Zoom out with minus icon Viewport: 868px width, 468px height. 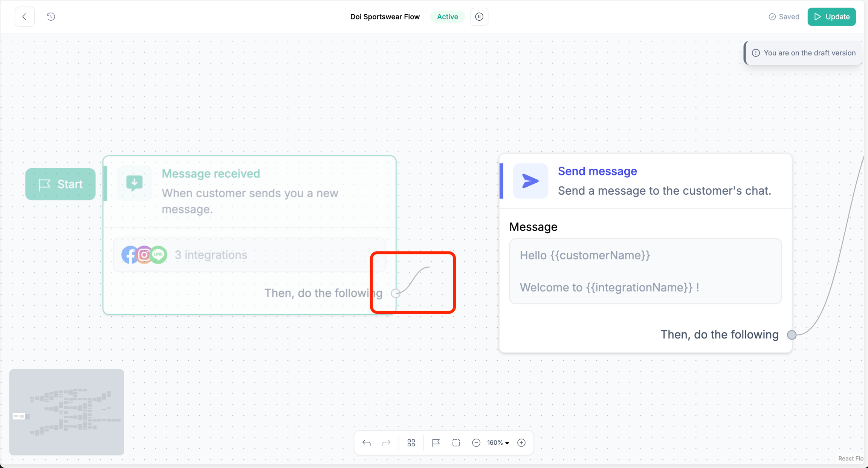[476, 443]
